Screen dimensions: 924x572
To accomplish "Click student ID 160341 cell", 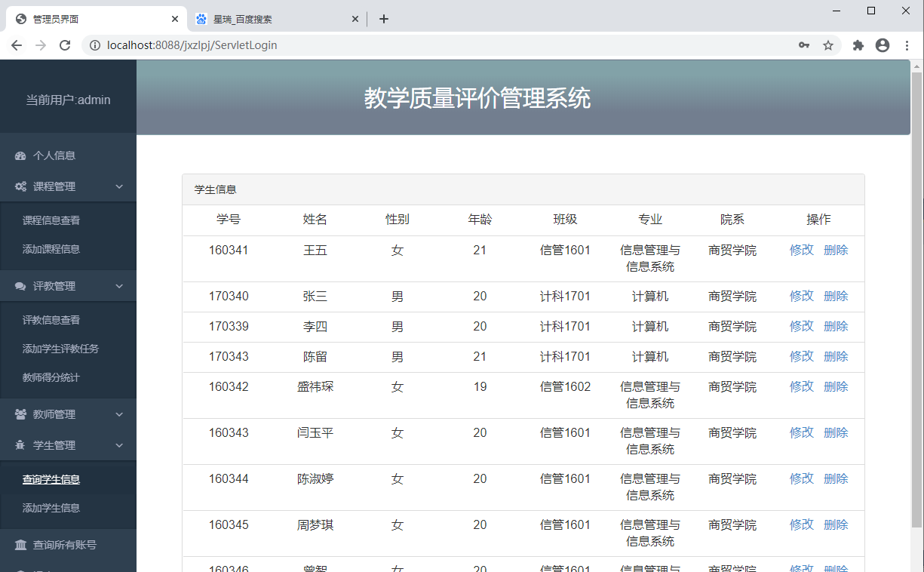I will coord(229,250).
